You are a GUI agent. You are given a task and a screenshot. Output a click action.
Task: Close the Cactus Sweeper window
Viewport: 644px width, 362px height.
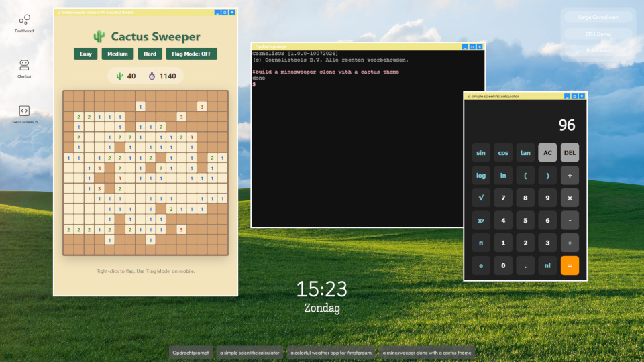click(232, 12)
